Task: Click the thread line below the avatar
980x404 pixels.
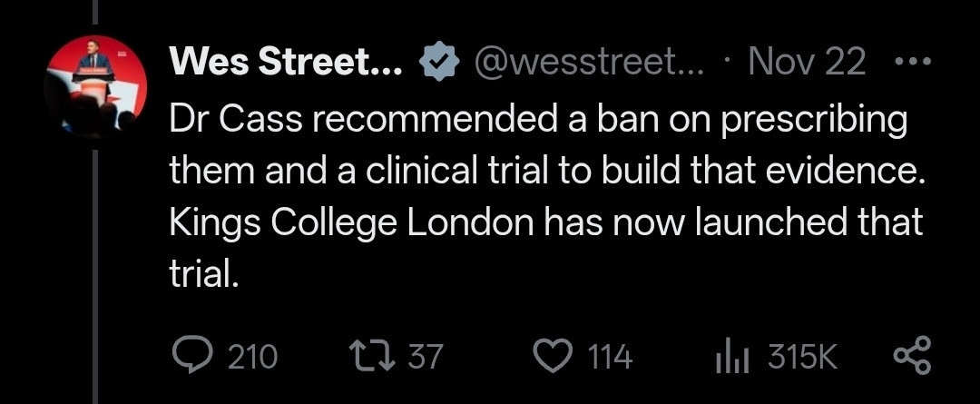Action: [x=95, y=272]
